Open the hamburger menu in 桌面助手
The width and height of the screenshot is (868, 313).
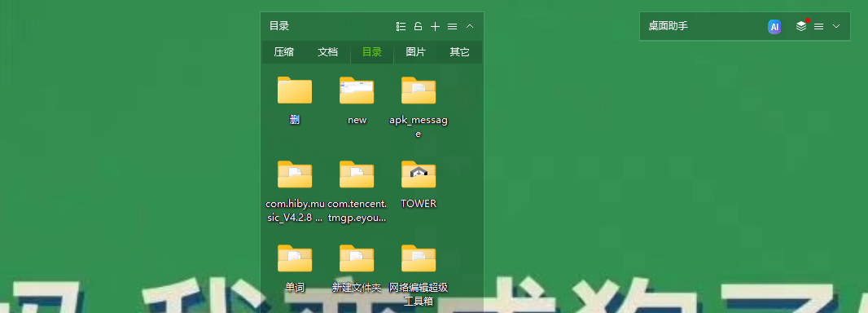click(x=818, y=26)
